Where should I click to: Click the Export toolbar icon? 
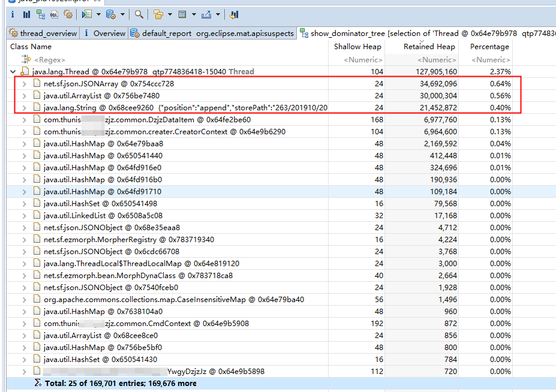click(206, 14)
